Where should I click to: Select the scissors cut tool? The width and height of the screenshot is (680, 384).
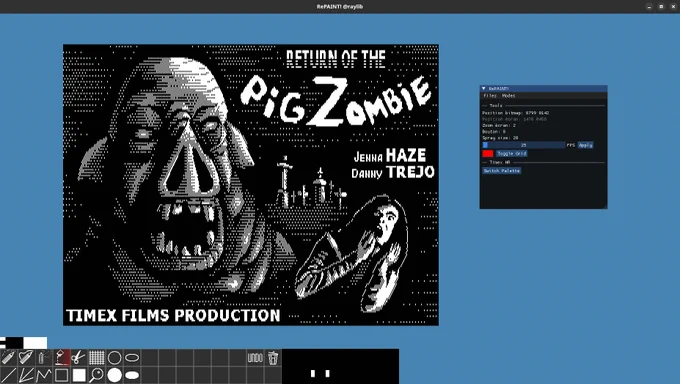(x=79, y=358)
